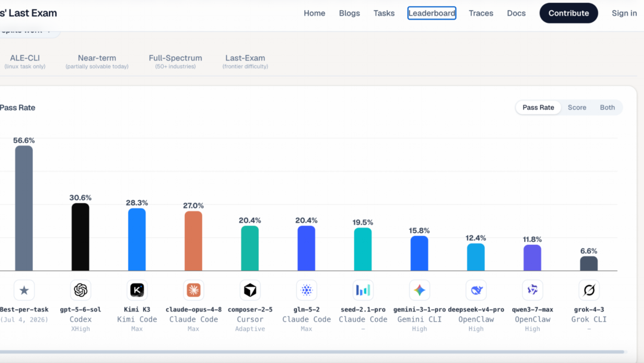Click the Best-per-task star icon
The height and width of the screenshot is (363, 644).
[24, 290]
